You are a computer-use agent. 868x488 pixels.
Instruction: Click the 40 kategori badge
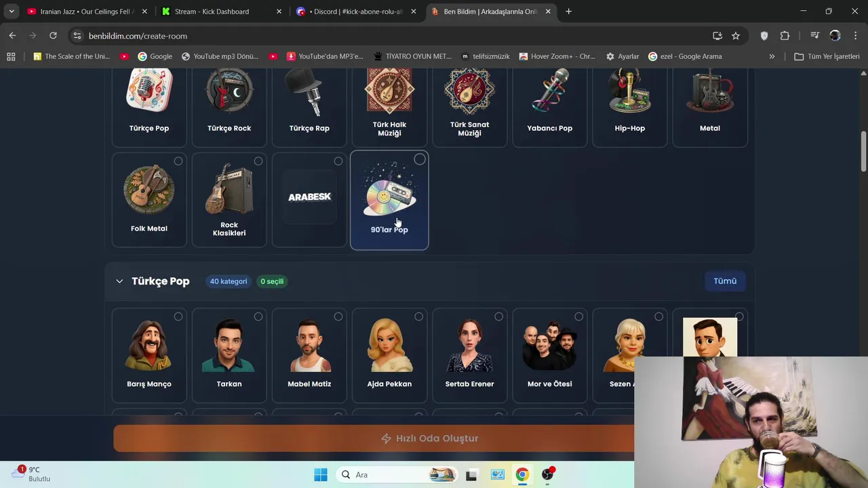229,281
